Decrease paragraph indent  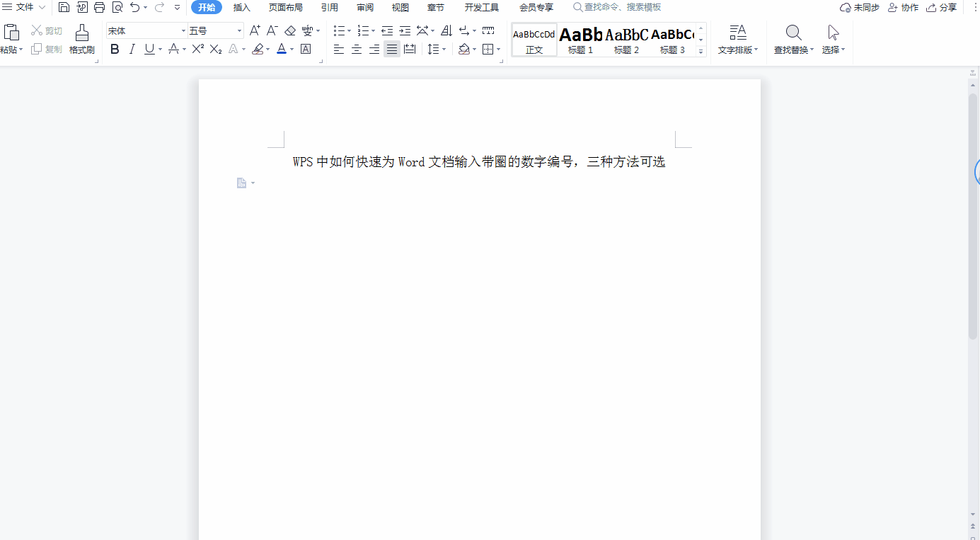(x=387, y=30)
